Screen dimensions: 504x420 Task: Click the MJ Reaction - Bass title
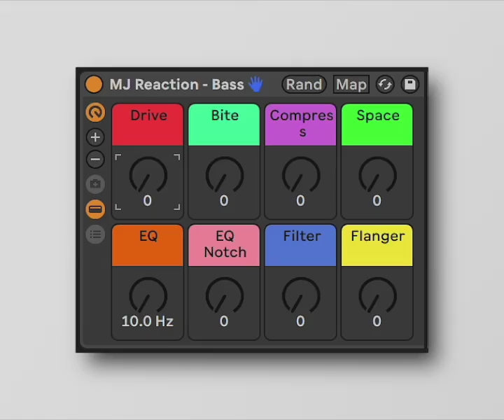click(x=177, y=85)
